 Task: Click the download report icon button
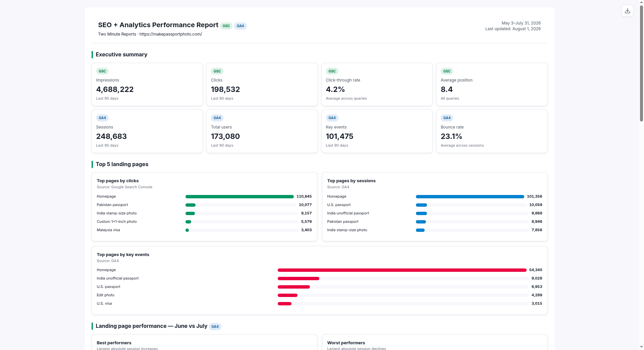pos(627,11)
